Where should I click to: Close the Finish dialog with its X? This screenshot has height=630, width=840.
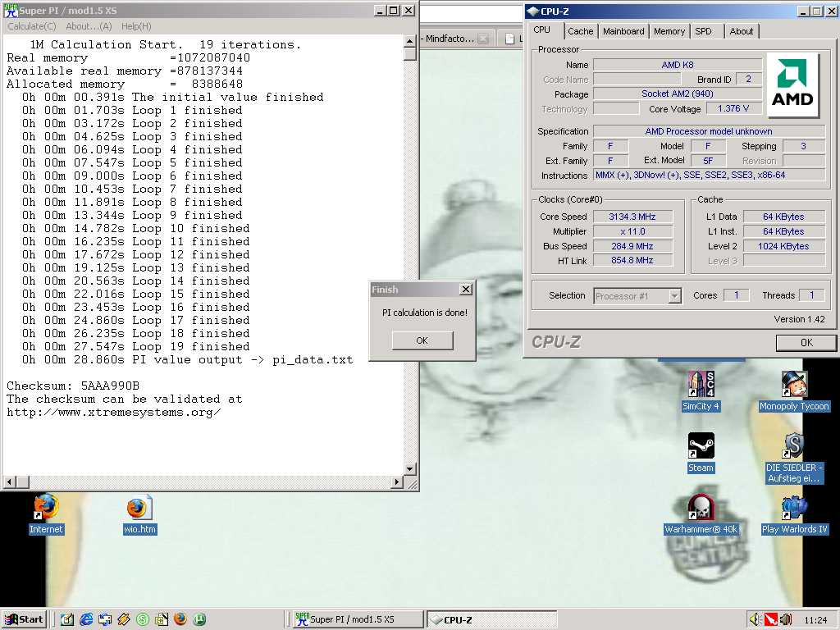466,290
